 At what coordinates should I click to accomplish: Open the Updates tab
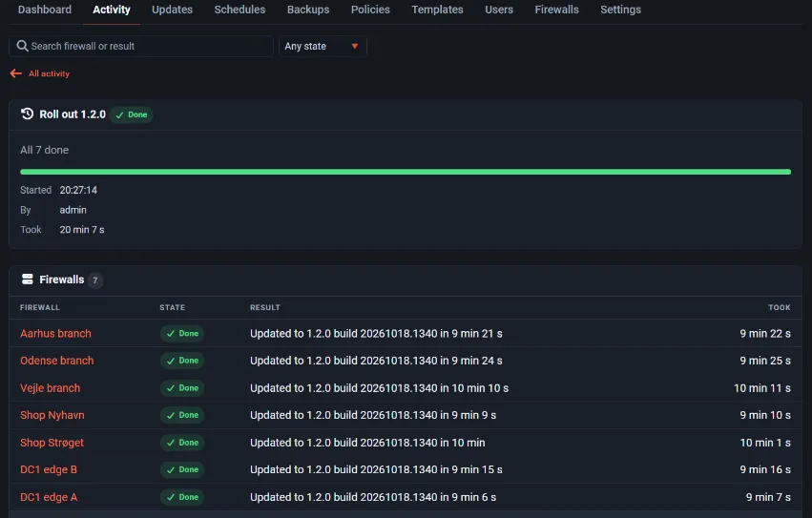click(x=172, y=10)
